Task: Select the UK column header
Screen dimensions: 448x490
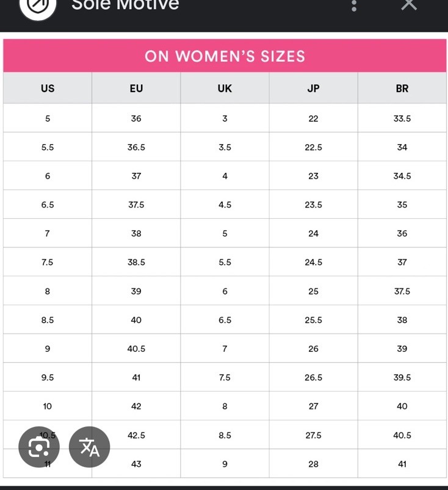Action: click(225, 88)
